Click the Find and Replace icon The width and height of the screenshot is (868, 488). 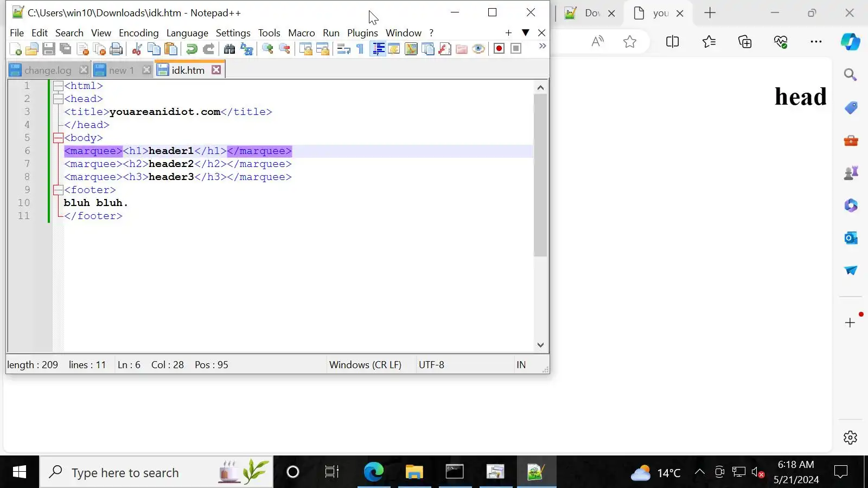[247, 49]
